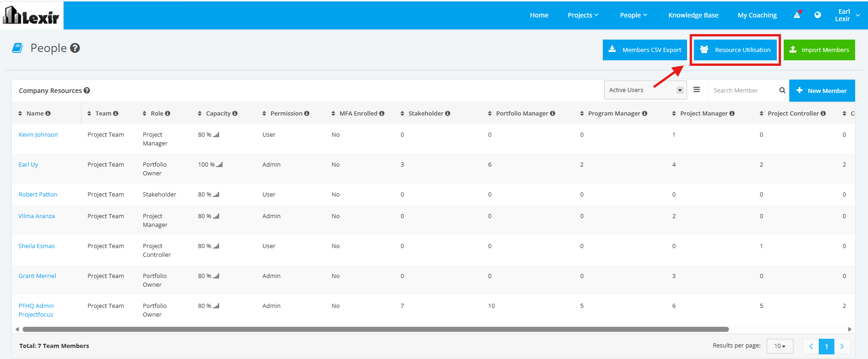The height and width of the screenshot is (359, 868).
Task: Click the help icon beside Company Resources
Action: tap(87, 91)
